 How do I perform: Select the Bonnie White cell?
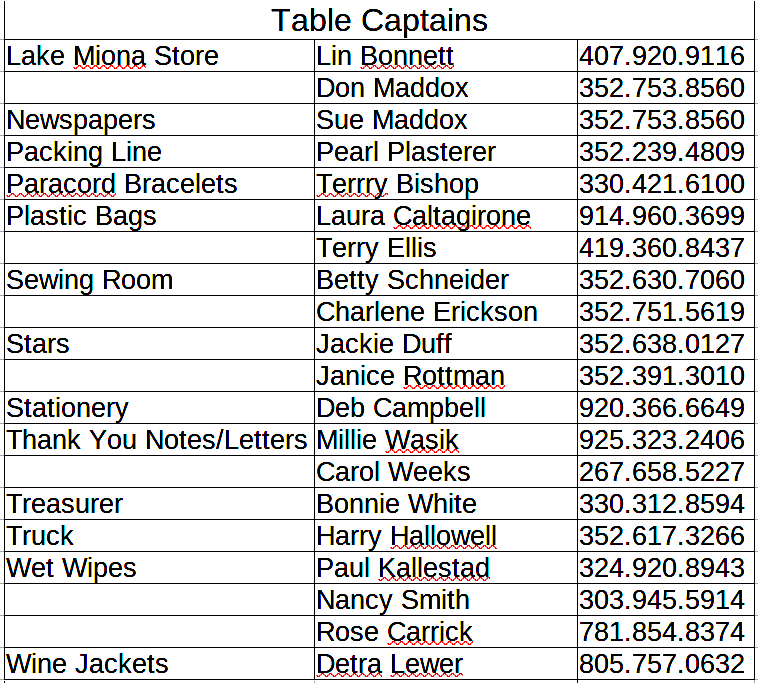[x=396, y=504]
